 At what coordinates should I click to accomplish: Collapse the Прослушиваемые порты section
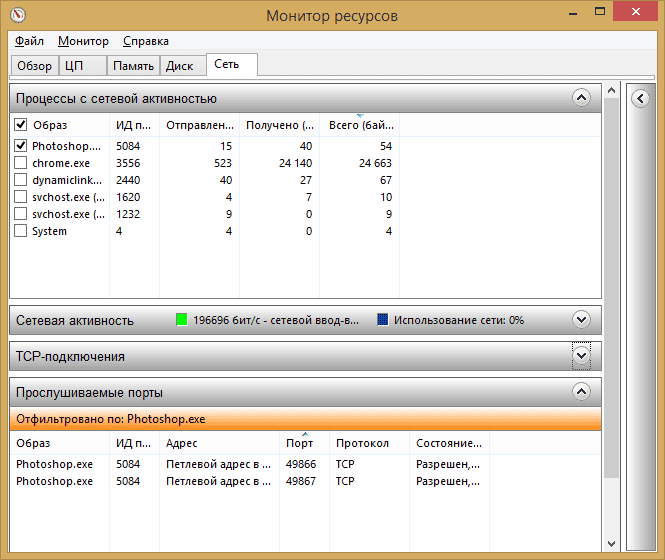[581, 392]
